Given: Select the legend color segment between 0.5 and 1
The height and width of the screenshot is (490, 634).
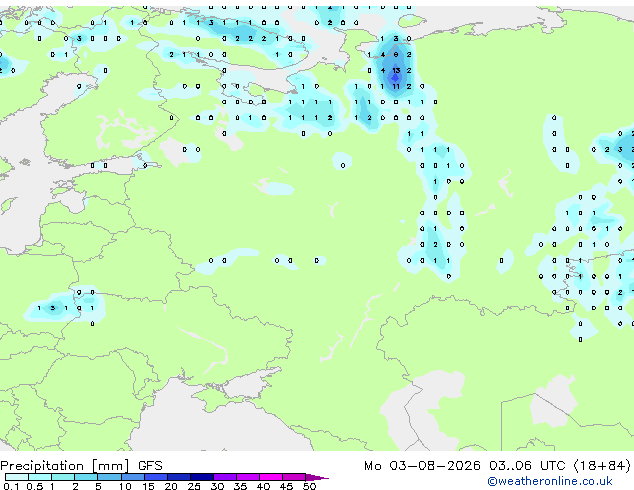Looking at the screenshot, I should pos(40,477).
